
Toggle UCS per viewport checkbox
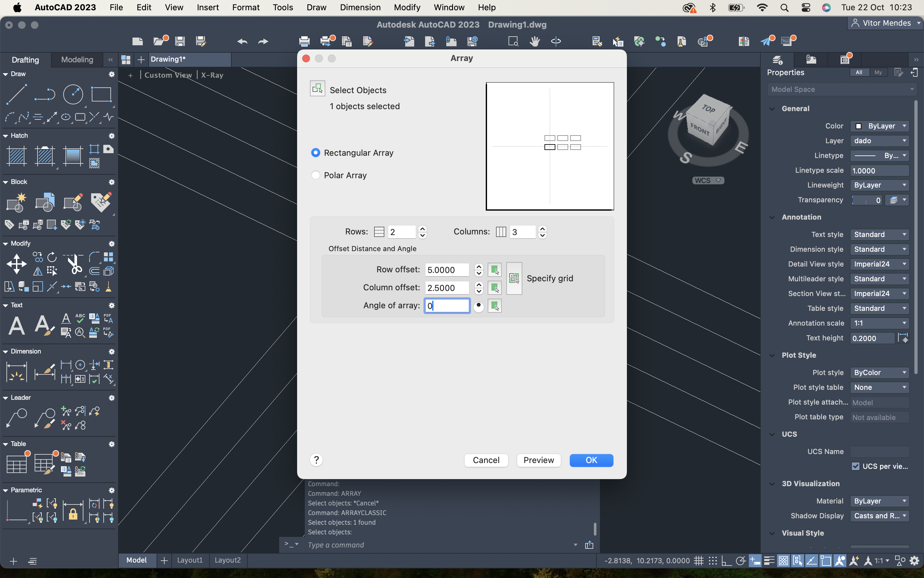[x=855, y=466]
